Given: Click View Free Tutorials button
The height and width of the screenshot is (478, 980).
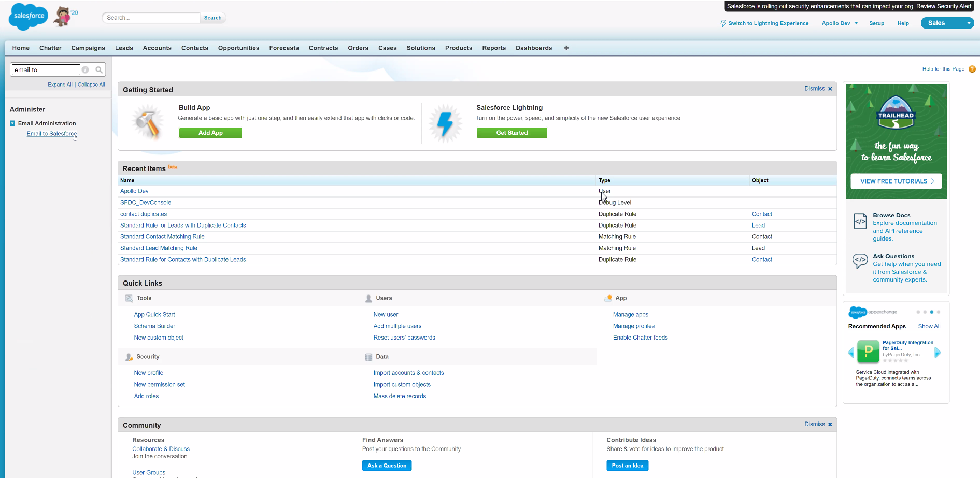Looking at the screenshot, I should tap(897, 181).
